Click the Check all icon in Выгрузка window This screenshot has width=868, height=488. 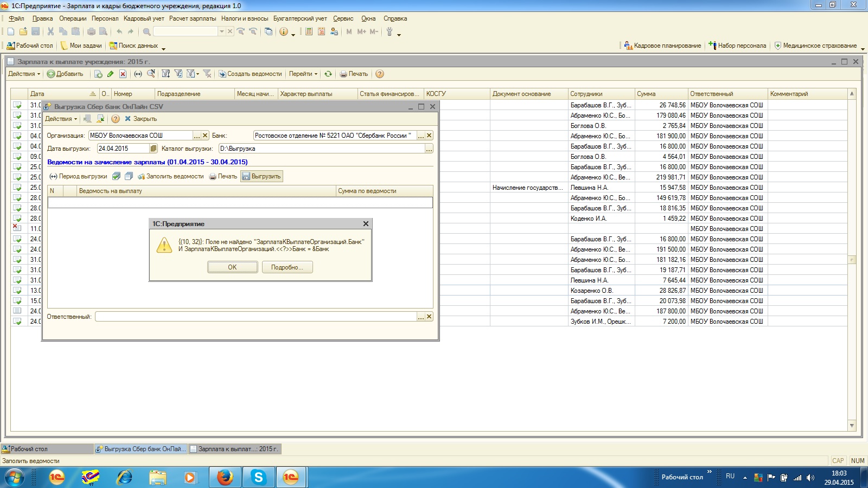tap(116, 176)
